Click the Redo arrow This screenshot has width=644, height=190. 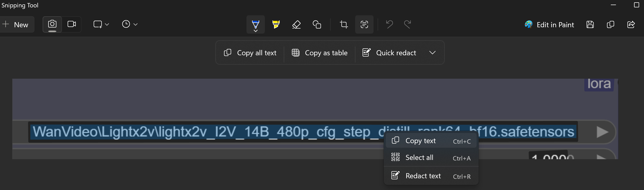407,24
